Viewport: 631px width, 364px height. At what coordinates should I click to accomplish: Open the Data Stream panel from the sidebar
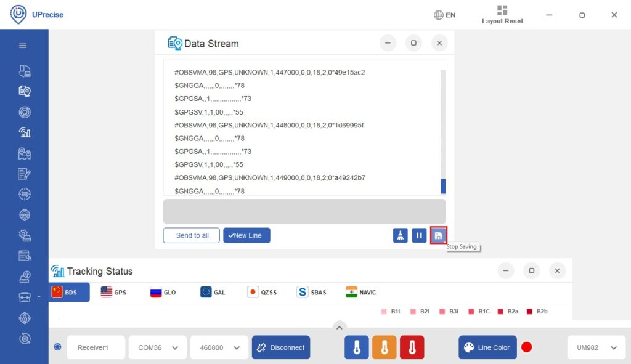(25, 91)
